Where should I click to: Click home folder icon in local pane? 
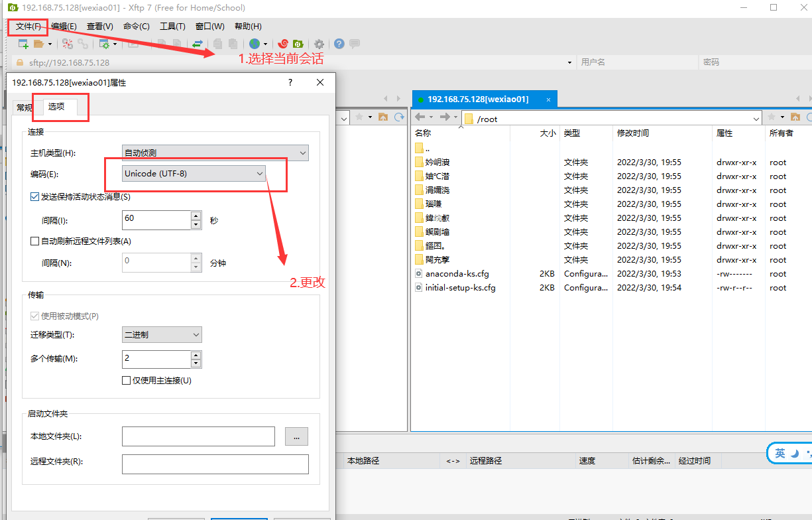(382, 117)
